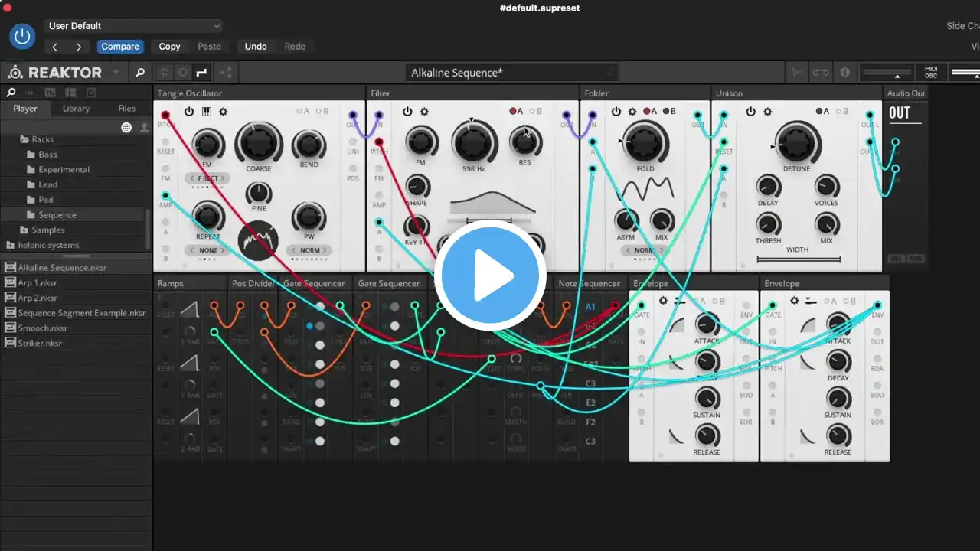Go to previous preset with left arrow
Screen dimensions: 980x551
(x=55, y=47)
